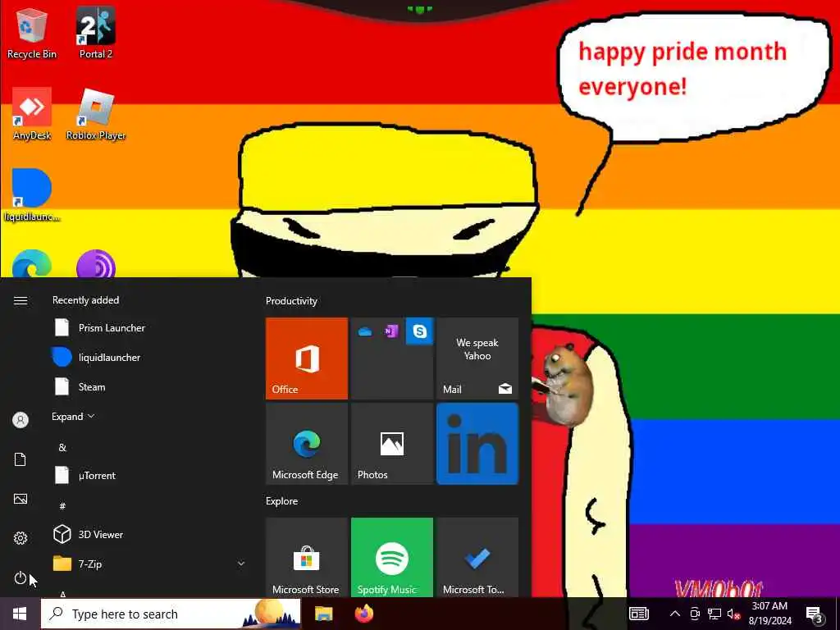Viewport: 840px width, 630px height.
Task: Click the Productivity group title
Action: coord(291,301)
